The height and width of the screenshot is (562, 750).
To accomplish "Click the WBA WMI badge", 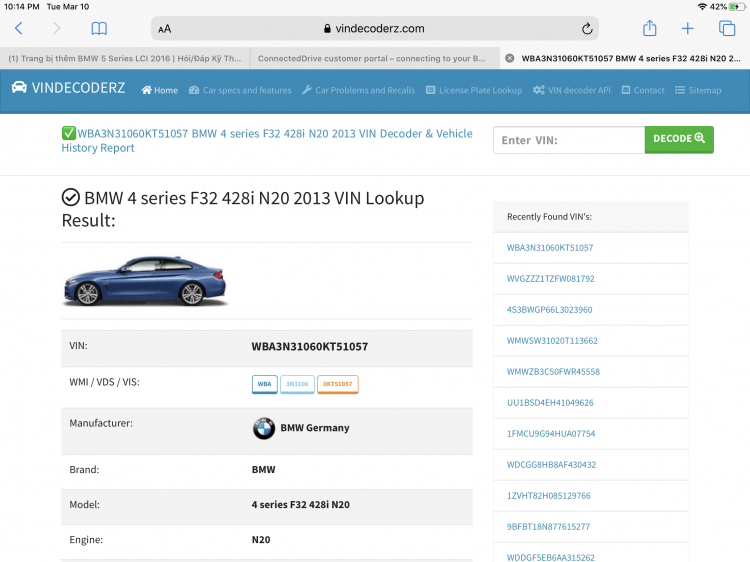I will [x=265, y=384].
